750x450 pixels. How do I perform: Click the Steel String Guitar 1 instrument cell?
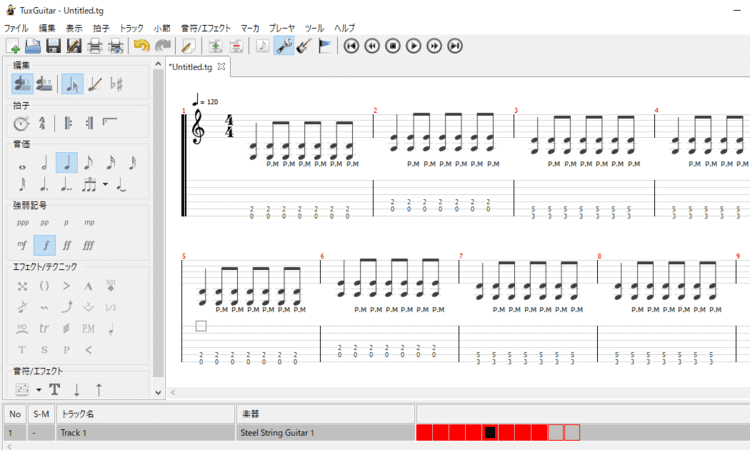(277, 433)
